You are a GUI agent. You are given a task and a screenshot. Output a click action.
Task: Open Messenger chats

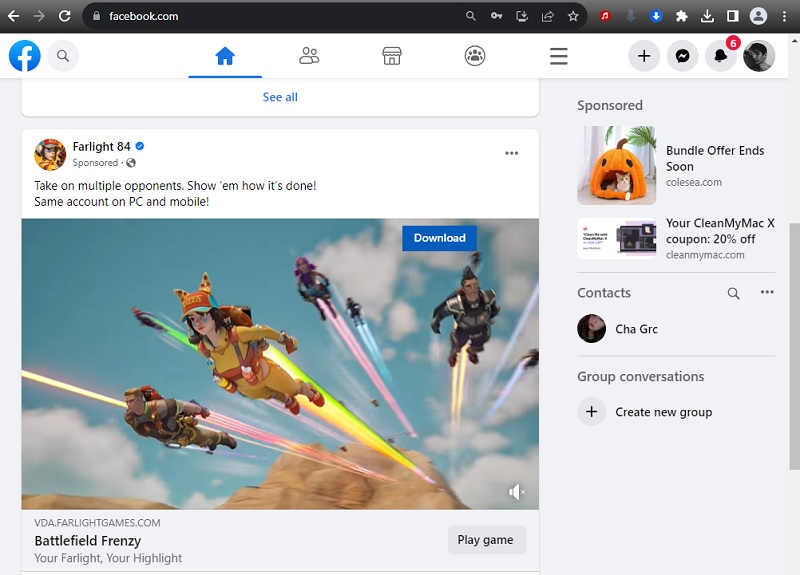683,56
